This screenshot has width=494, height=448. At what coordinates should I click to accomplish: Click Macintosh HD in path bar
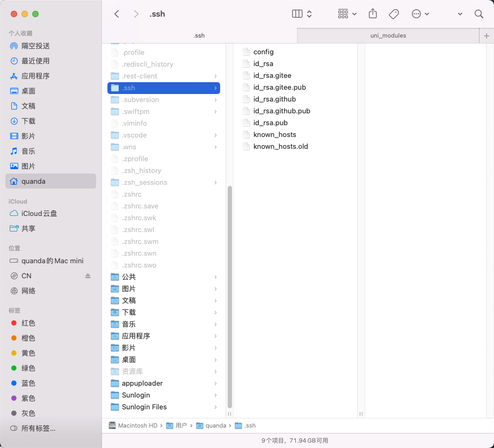click(133, 425)
